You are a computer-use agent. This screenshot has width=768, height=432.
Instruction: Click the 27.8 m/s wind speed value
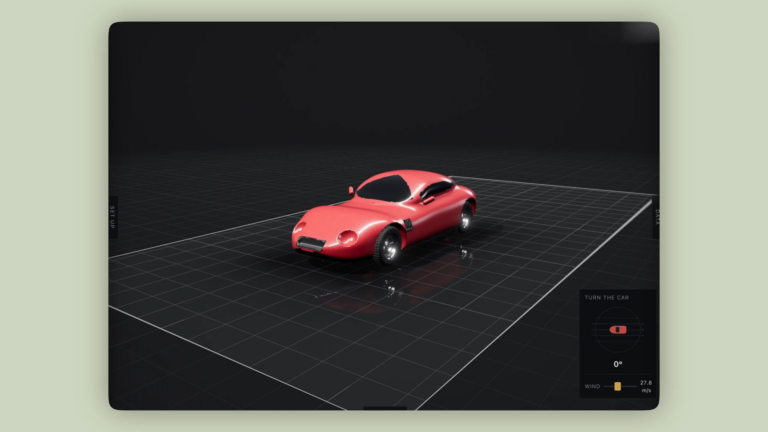coord(646,386)
